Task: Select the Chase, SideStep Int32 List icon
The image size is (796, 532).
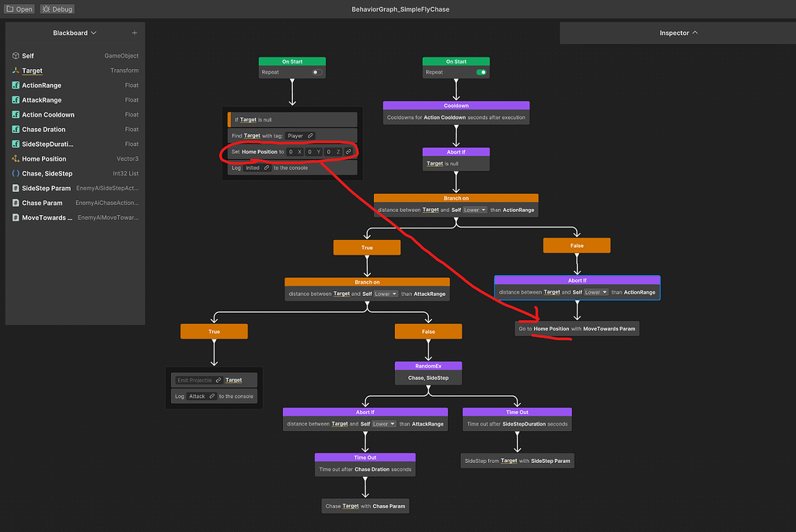Action: [x=16, y=172]
